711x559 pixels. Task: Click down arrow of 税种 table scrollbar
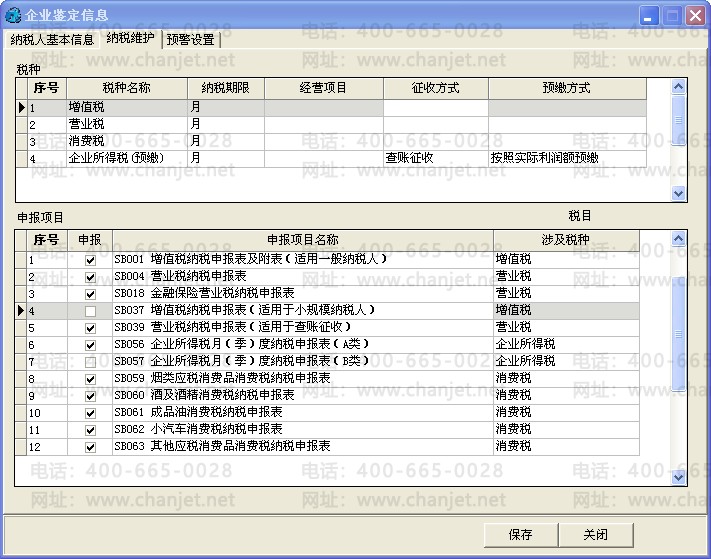click(678, 194)
